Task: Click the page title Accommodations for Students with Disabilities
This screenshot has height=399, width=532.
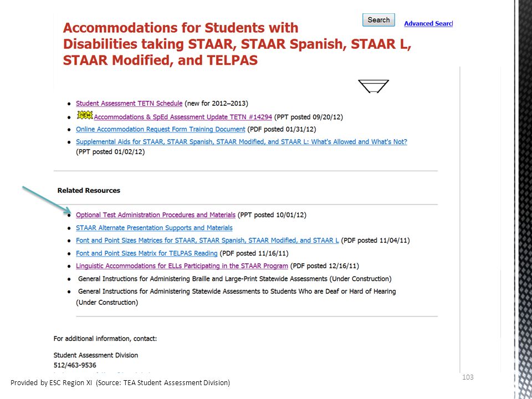Action: coord(237,44)
